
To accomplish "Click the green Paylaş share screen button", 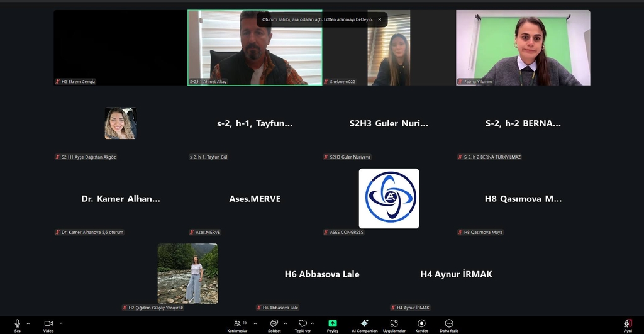I will pyautogui.click(x=332, y=323).
